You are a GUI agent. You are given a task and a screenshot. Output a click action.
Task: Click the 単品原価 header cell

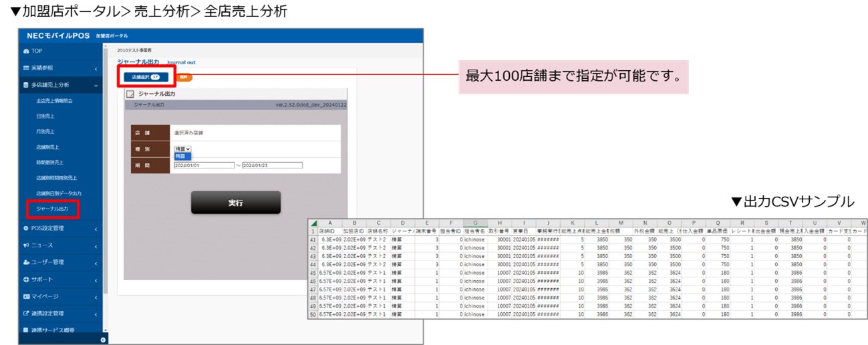click(718, 231)
